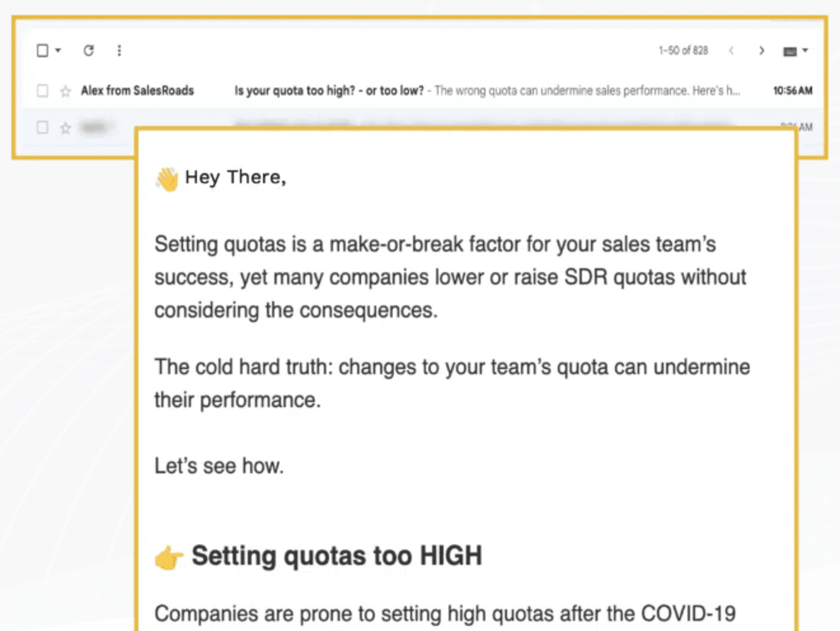The width and height of the screenshot is (840, 631).
Task: Go to the older page arrow
Action: point(762,51)
